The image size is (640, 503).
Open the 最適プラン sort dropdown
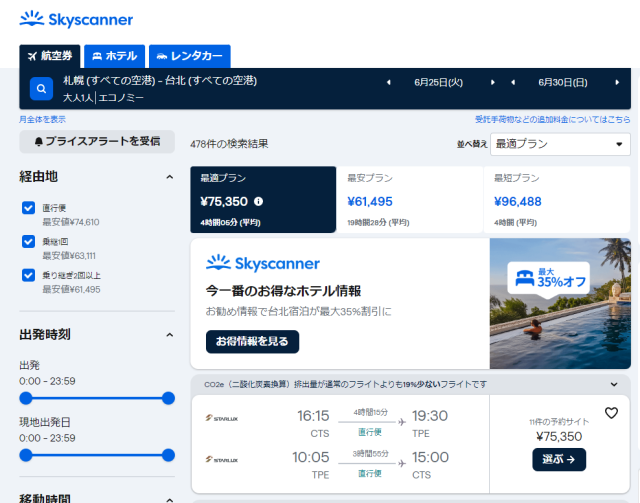click(560, 144)
